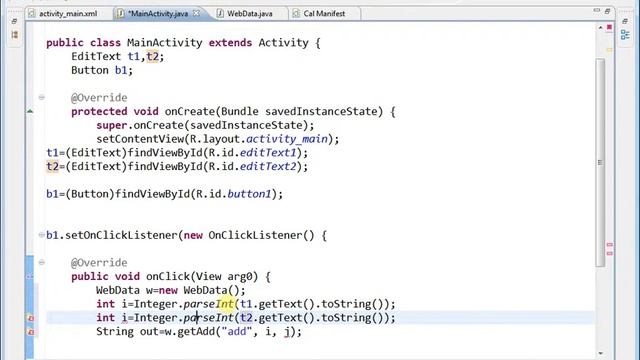Click the "add" string in getAdd call
The height and width of the screenshot is (360, 640).
click(237, 331)
